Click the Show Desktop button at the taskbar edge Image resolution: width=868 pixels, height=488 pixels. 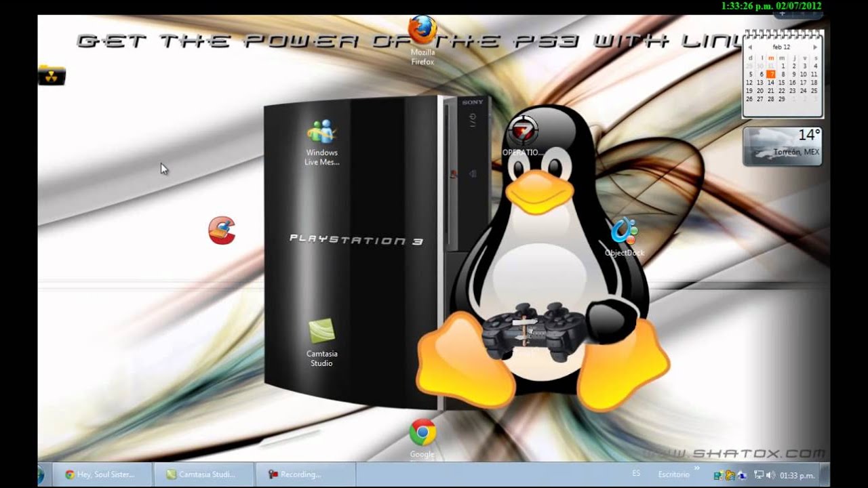pos(825,474)
